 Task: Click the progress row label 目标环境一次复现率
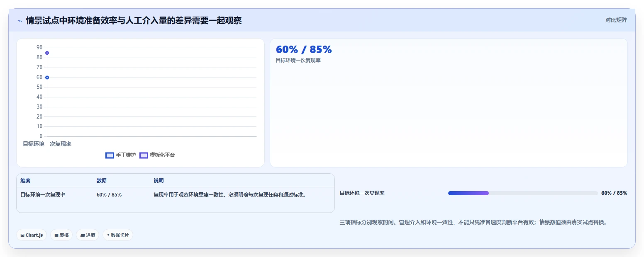coord(362,193)
